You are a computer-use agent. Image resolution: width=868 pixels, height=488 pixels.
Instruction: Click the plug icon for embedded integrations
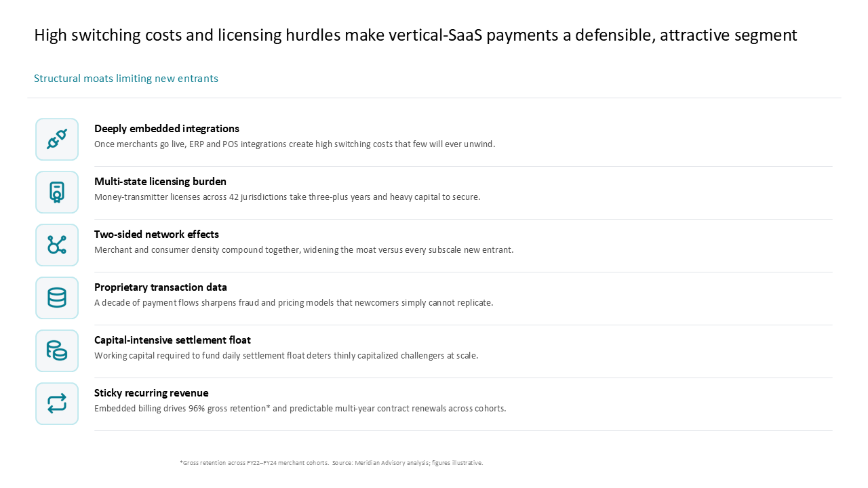57,140
